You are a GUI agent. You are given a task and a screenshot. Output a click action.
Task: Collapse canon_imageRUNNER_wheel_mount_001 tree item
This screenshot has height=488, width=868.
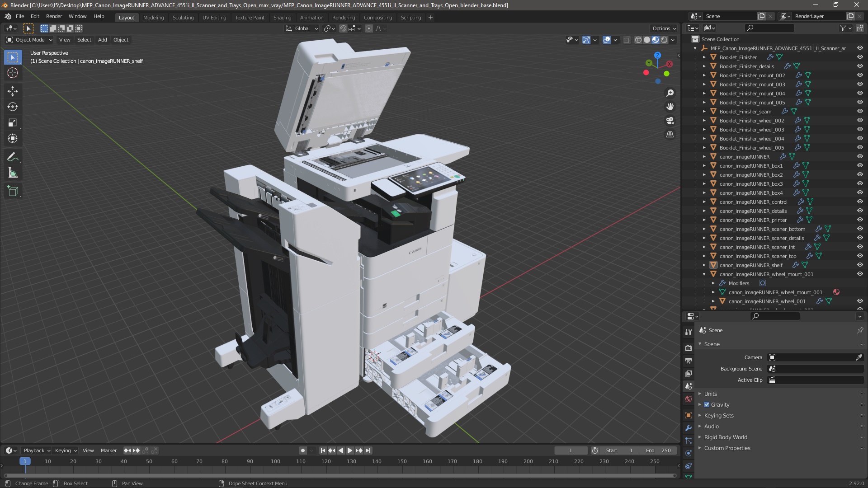(704, 274)
